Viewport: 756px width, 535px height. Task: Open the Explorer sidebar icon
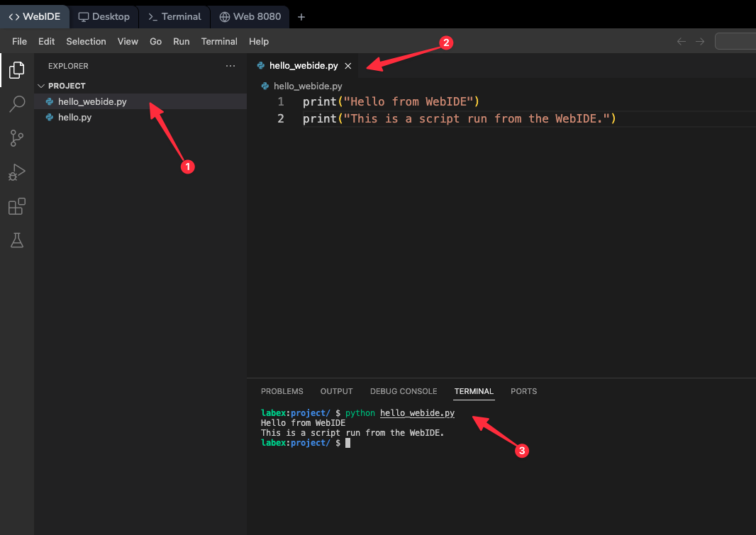tap(16, 70)
